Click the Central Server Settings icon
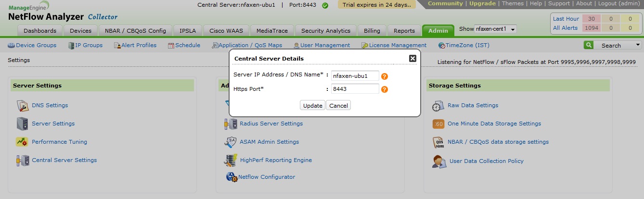The height and width of the screenshot is (199, 644). pos(22,160)
